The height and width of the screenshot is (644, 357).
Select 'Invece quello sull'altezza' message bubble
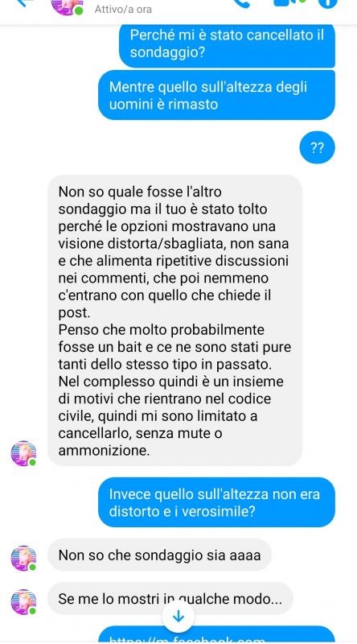(x=216, y=502)
